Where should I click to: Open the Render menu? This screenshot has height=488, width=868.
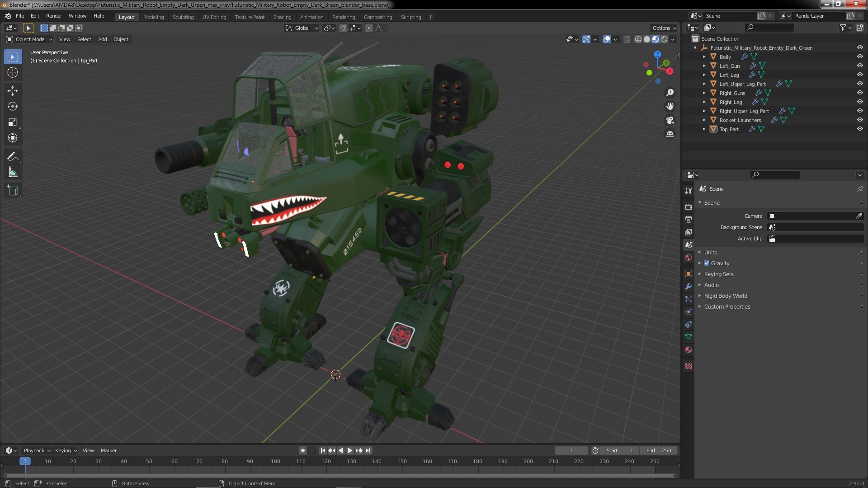click(x=54, y=16)
